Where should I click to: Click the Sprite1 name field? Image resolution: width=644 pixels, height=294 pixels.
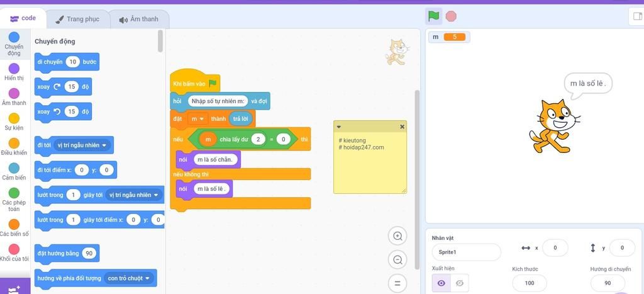(x=466, y=252)
